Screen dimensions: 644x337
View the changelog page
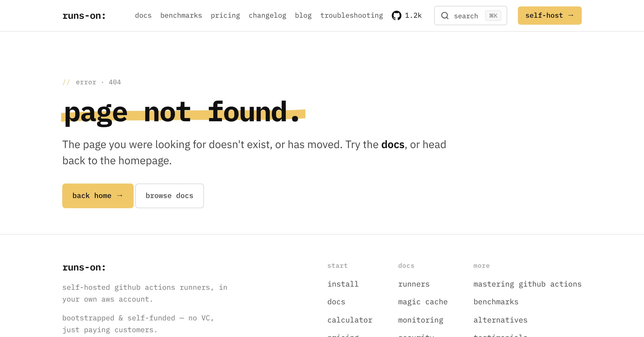click(x=268, y=16)
